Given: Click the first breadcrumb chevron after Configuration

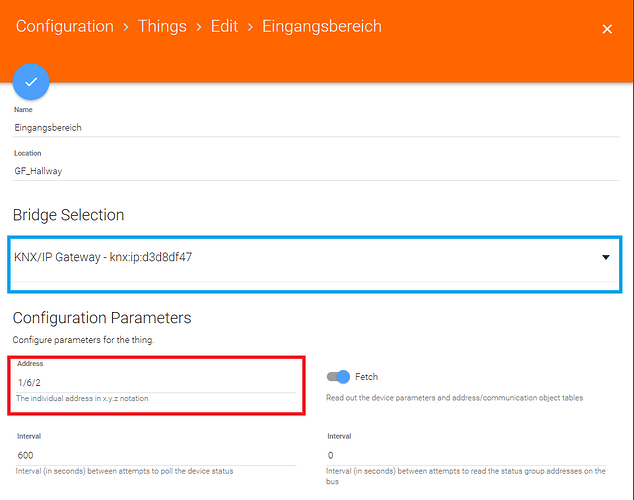Looking at the screenshot, I should tap(126, 27).
